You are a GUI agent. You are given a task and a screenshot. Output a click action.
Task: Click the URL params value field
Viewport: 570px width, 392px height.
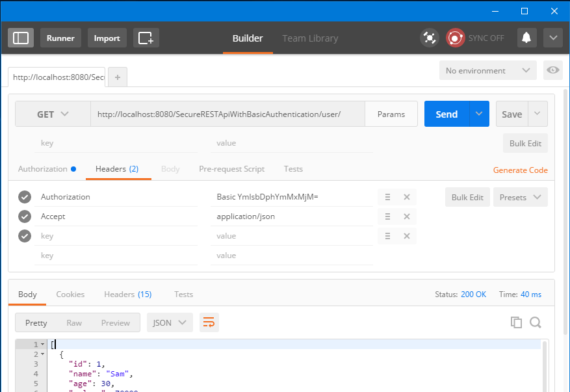click(292, 143)
